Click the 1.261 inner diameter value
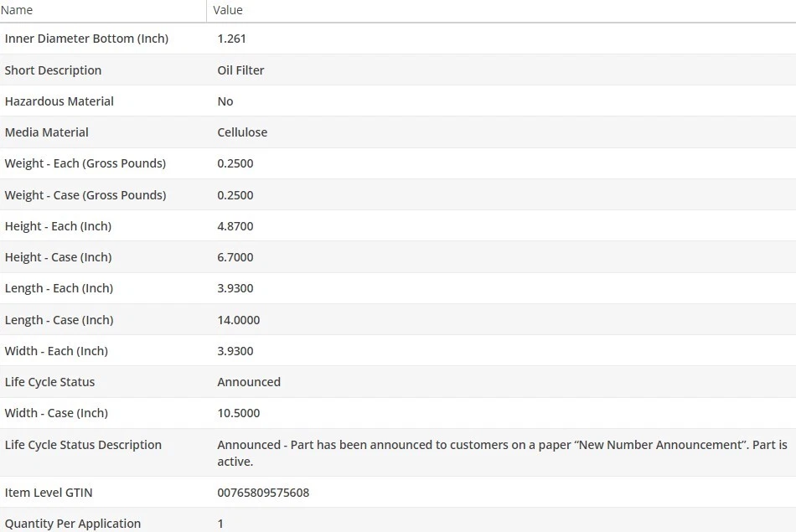Screen dimensions: 796x532 coord(231,39)
